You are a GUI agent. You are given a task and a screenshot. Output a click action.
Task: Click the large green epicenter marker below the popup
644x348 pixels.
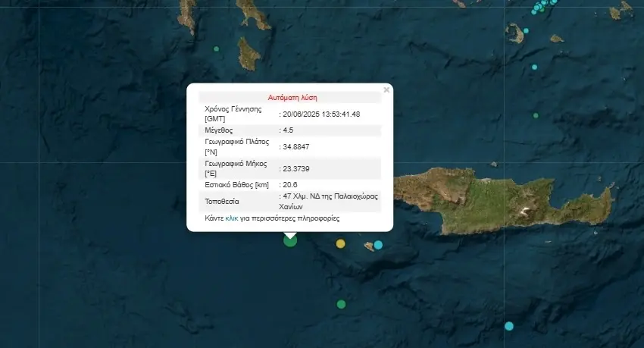(x=290, y=240)
